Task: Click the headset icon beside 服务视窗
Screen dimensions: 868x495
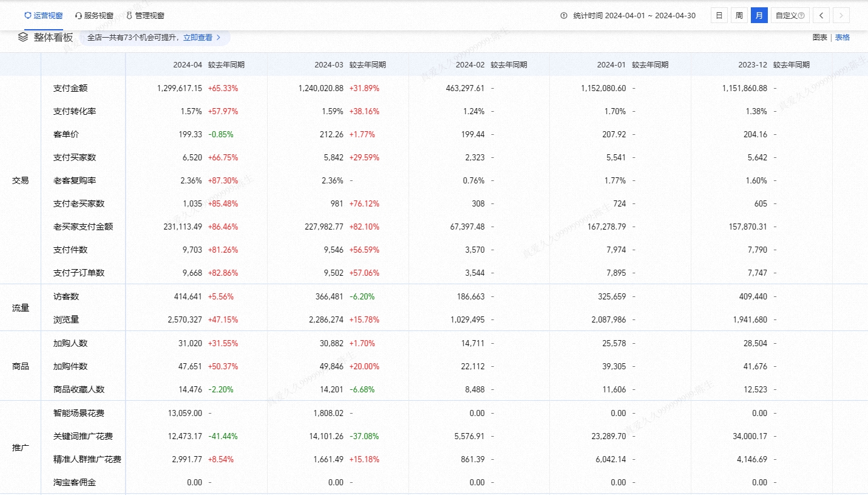Action: pyautogui.click(x=78, y=16)
